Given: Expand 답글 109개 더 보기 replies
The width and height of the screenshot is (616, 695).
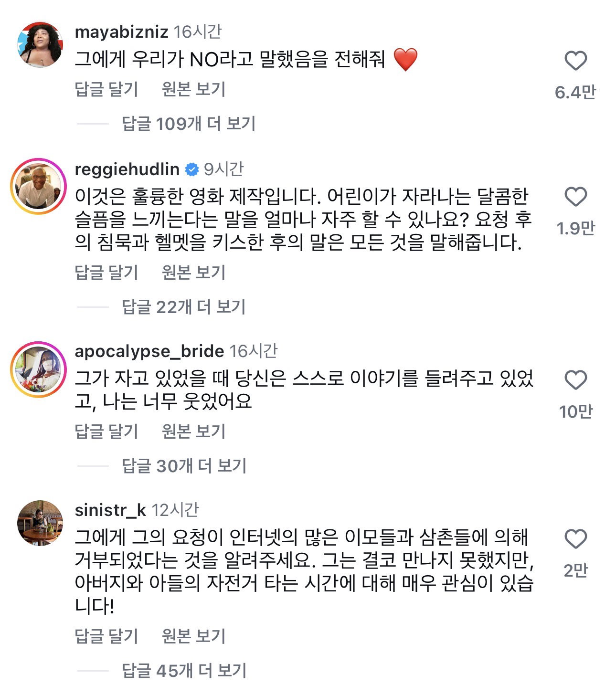Looking at the screenshot, I should click(x=189, y=124).
